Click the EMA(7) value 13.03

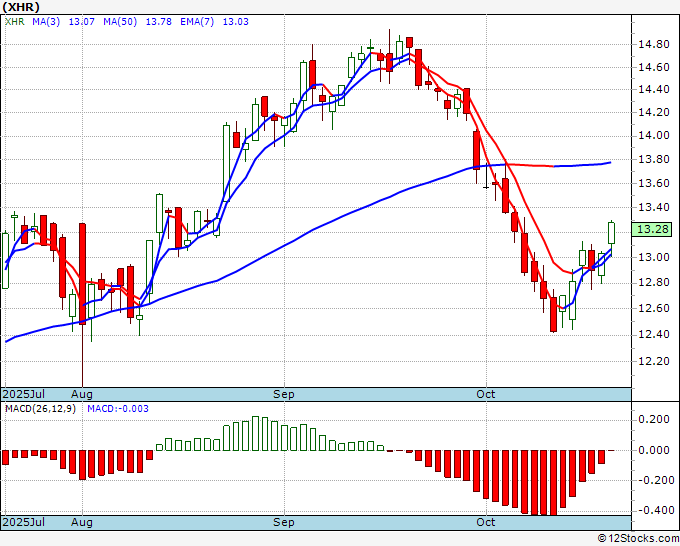(235, 22)
